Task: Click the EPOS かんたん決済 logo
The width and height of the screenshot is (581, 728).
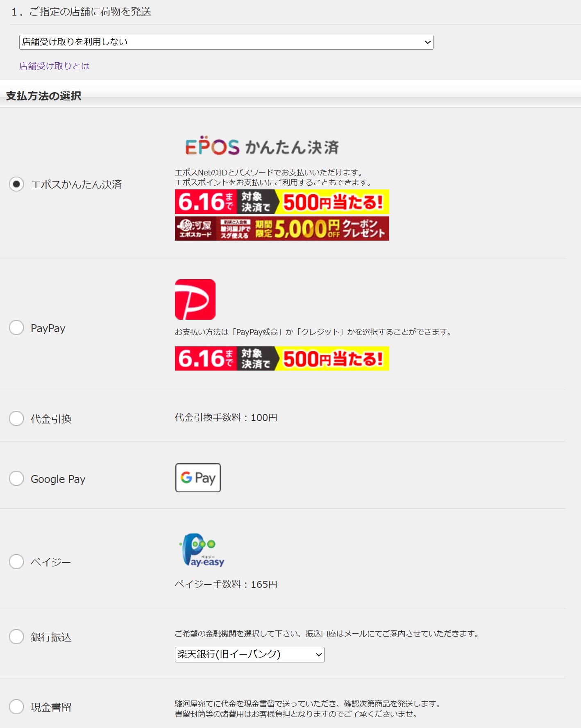Action: pos(262,146)
